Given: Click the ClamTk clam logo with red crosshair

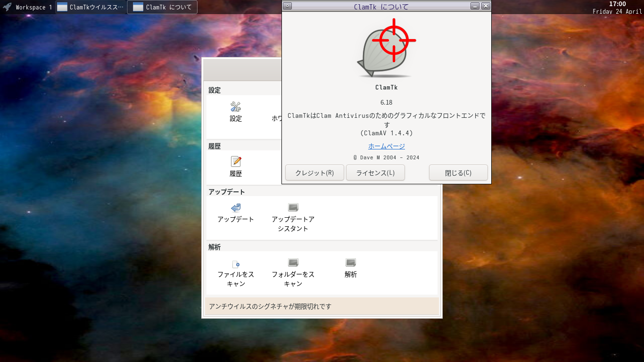Looking at the screenshot, I should click(386, 48).
